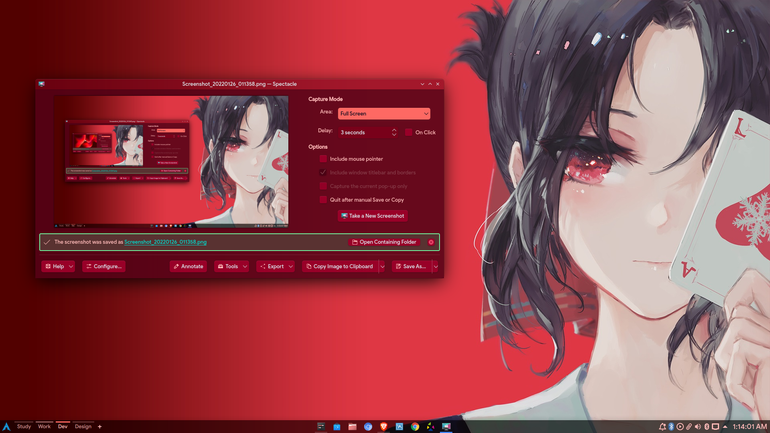Image resolution: width=770 pixels, height=433 pixels.
Task: Open the notifications bell icon
Action: coord(662,427)
